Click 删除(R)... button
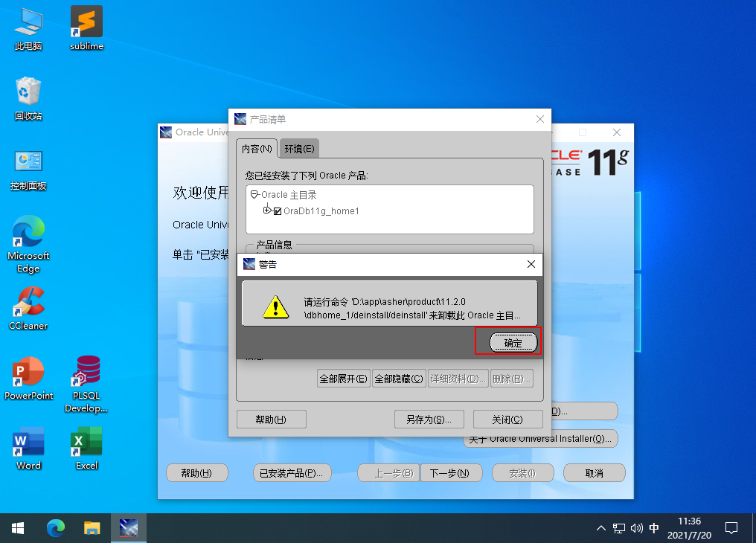Viewport: 756px width, 543px height. click(511, 379)
